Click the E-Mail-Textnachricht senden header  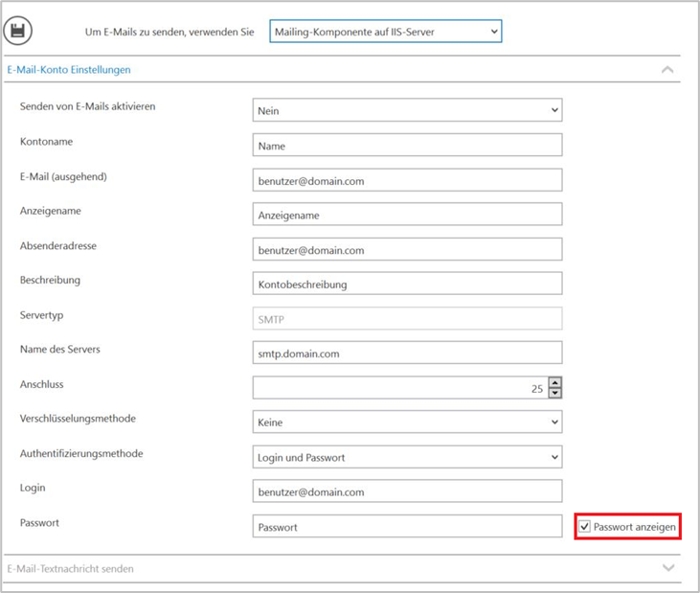70,568
